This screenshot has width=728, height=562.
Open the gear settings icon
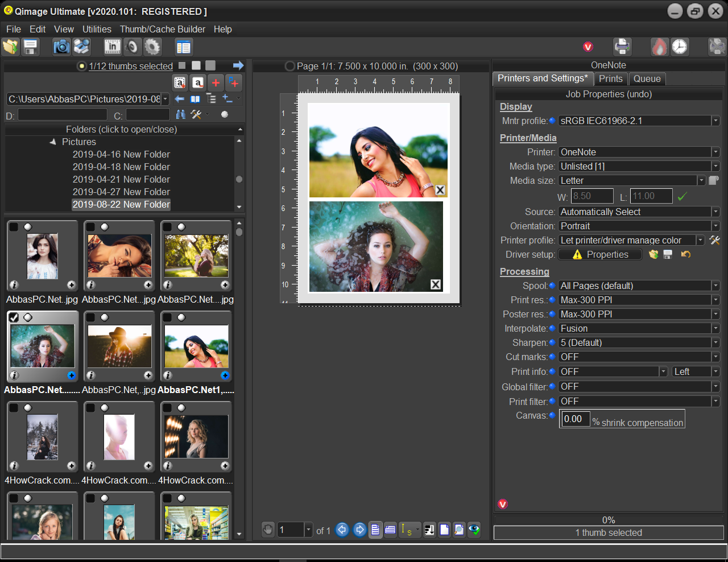152,47
